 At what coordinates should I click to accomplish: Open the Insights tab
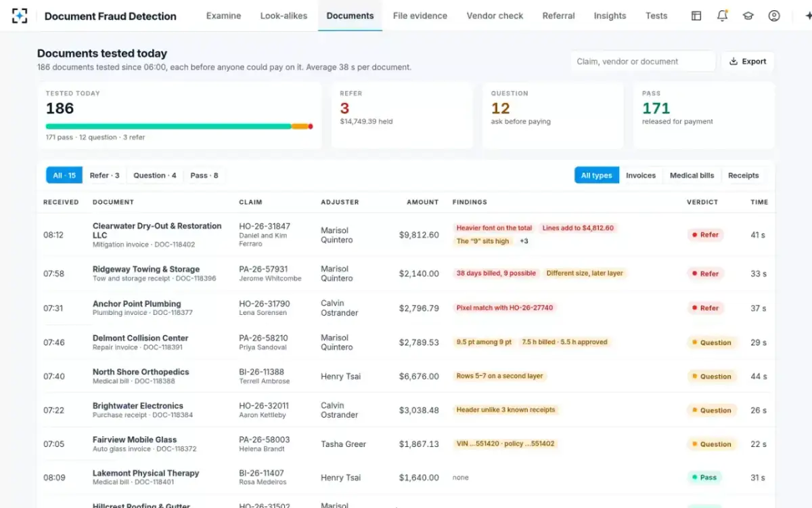point(610,16)
